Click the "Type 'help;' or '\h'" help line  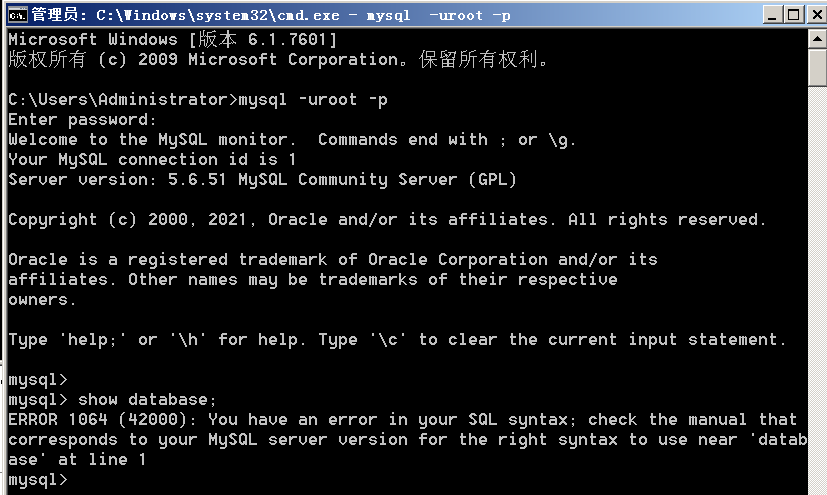pos(397,340)
